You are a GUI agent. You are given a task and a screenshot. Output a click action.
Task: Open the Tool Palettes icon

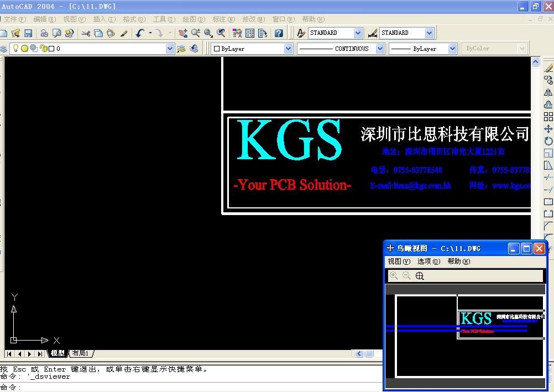click(x=263, y=33)
